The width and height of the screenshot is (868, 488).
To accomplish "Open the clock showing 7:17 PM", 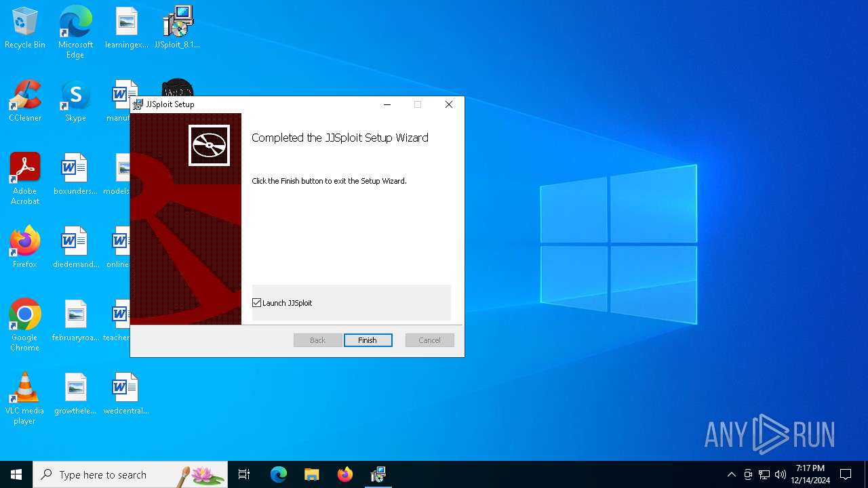I will coord(810,474).
